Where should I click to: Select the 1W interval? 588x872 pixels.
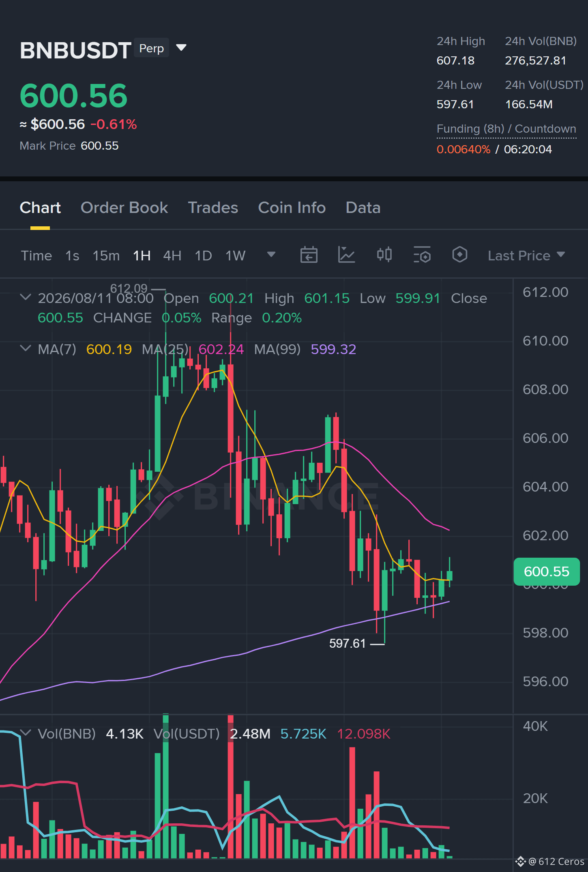click(x=235, y=256)
